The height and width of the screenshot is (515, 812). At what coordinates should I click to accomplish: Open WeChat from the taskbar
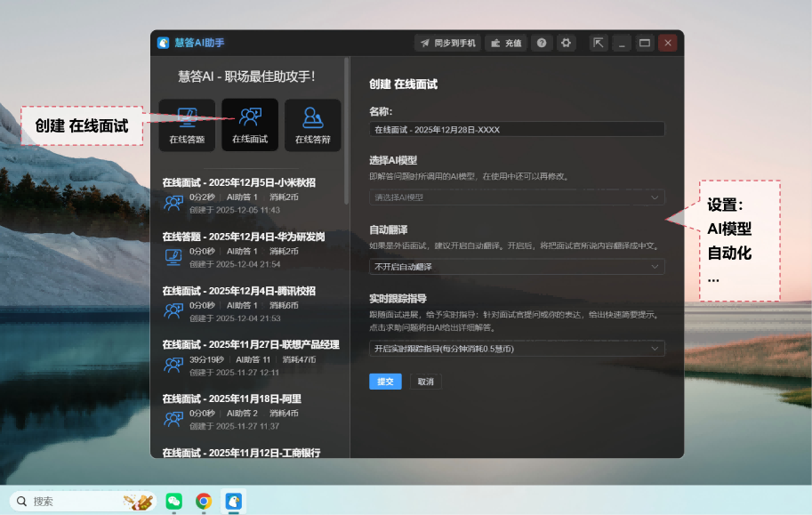[x=174, y=502]
